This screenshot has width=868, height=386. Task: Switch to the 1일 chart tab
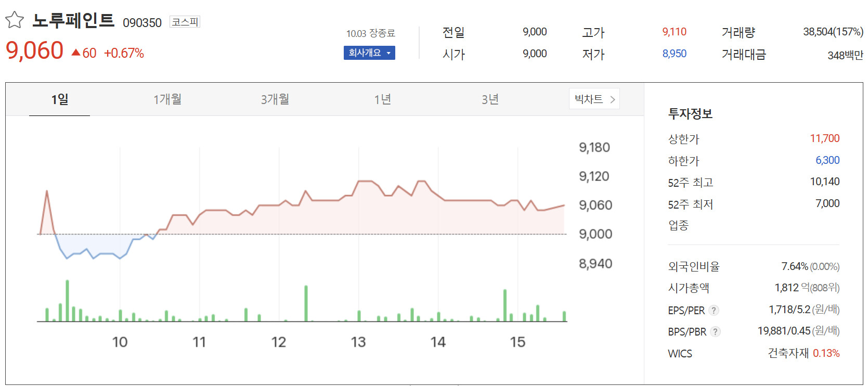coord(59,99)
